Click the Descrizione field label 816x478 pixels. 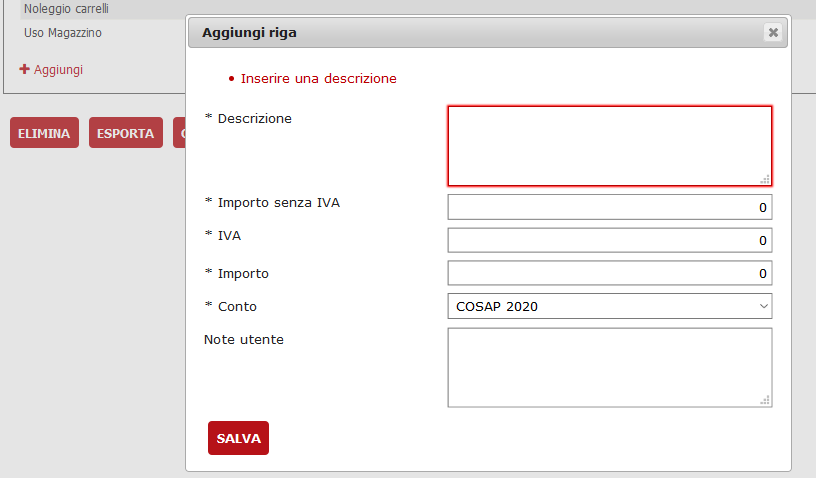(254, 118)
